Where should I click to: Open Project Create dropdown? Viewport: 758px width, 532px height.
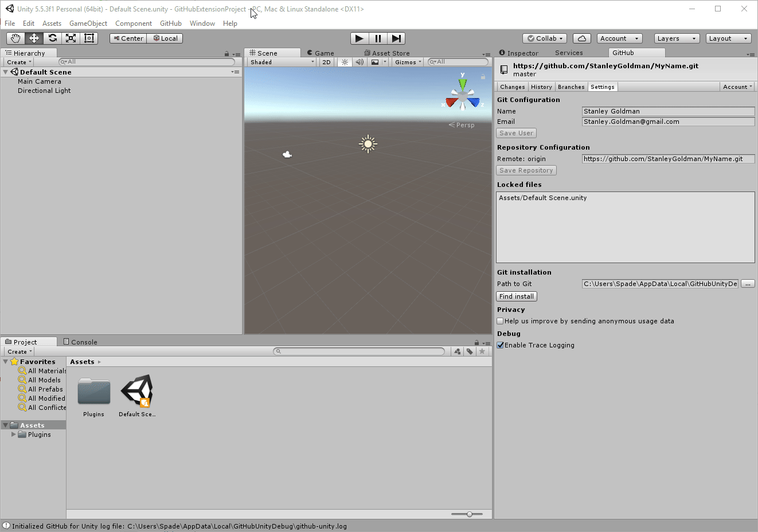point(20,351)
